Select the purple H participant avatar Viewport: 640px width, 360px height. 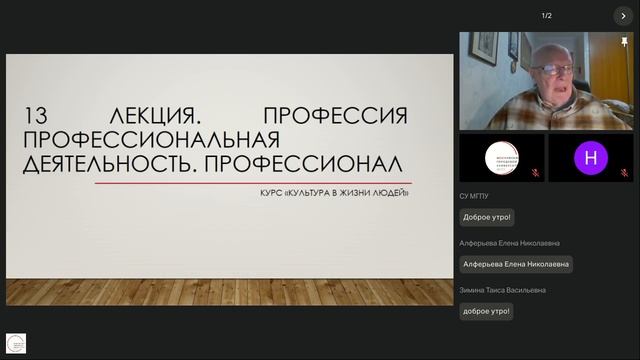coord(591,158)
